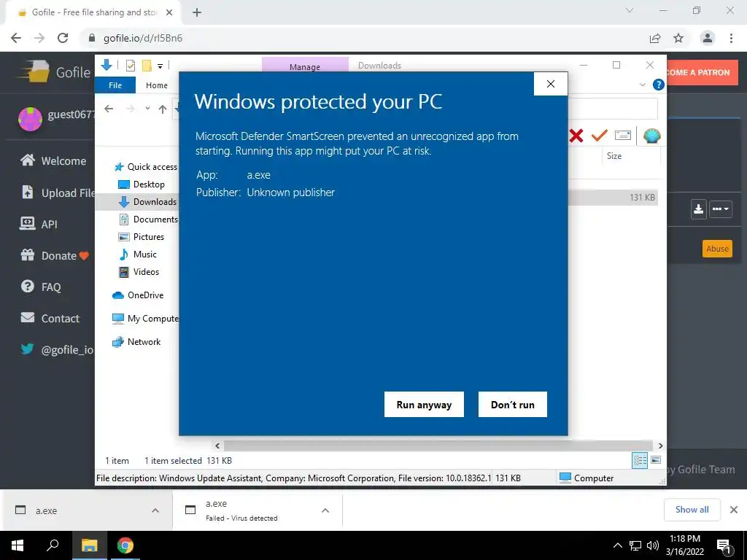The width and height of the screenshot is (747, 560).
Task: Go back in File Explorer navigation
Action: 109,109
